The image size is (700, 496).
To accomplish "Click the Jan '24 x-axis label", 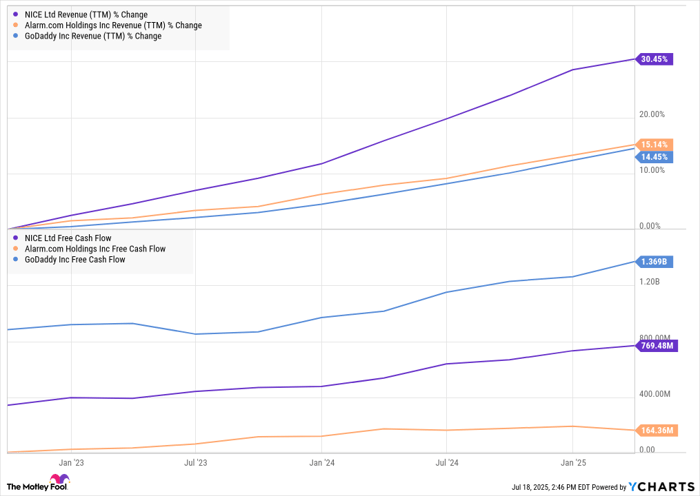I will coord(321,463).
